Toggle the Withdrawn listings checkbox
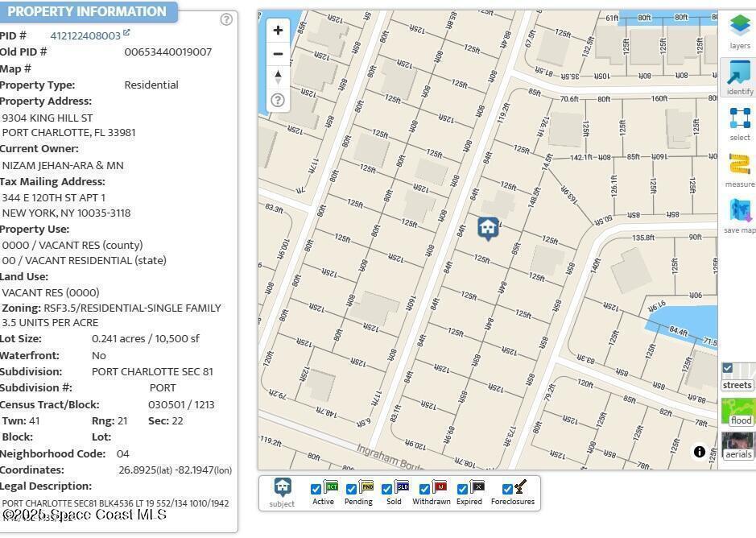This screenshot has height=538, width=756. click(424, 489)
